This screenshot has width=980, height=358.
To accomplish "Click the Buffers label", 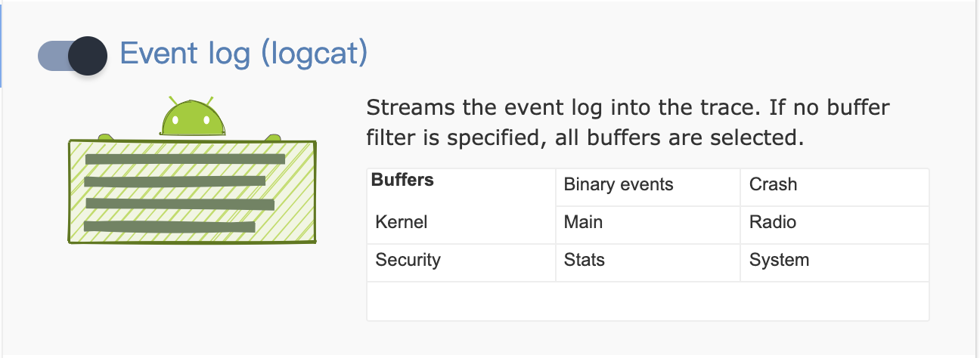I will point(402,181).
